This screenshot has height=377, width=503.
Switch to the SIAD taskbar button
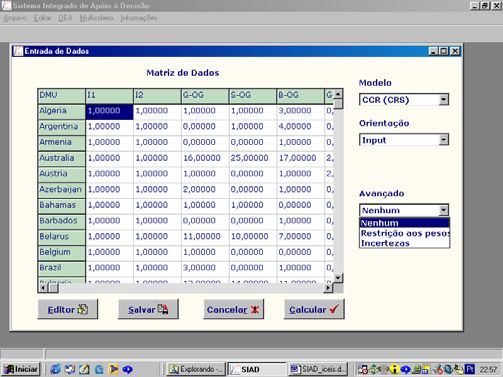(x=257, y=369)
